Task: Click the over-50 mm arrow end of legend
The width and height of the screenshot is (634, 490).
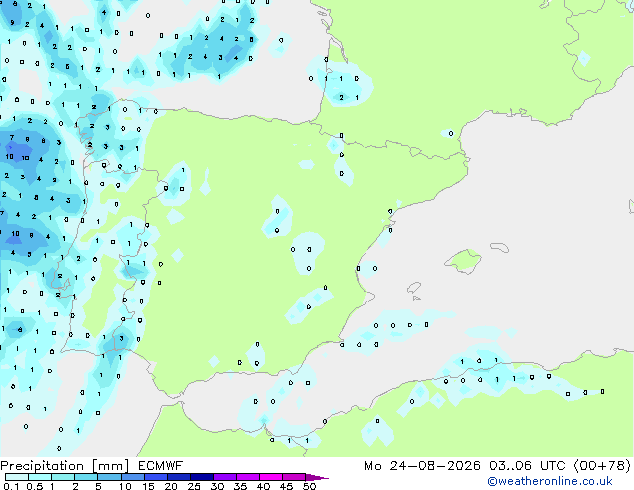Action: [317, 477]
